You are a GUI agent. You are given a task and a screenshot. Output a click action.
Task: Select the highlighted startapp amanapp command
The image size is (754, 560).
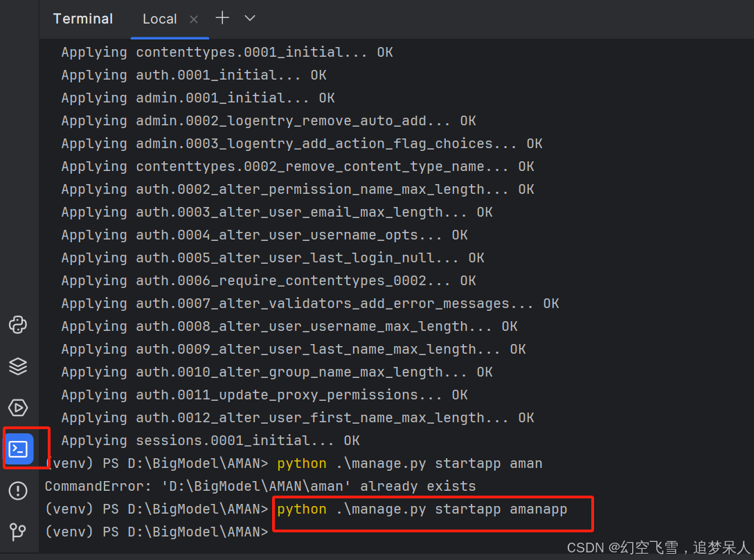[433, 509]
